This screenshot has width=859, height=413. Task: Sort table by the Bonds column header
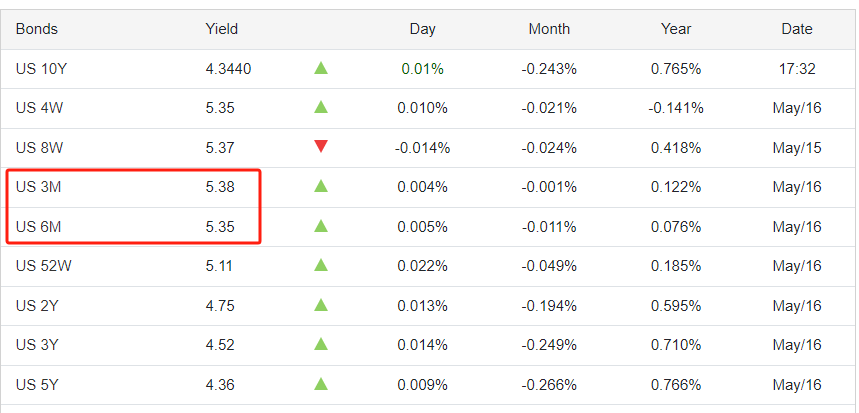pyautogui.click(x=36, y=29)
